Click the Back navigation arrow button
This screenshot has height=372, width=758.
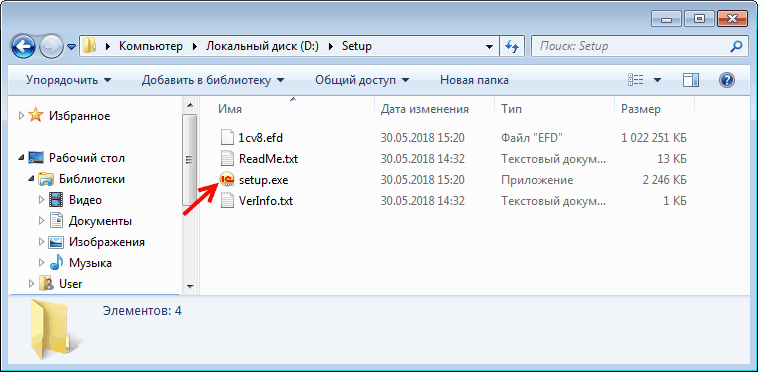pos(22,47)
